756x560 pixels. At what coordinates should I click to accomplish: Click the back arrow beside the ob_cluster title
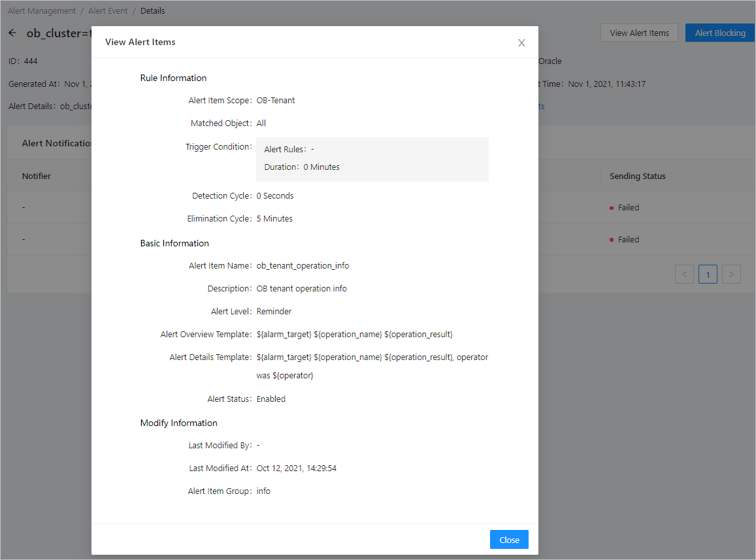12,33
